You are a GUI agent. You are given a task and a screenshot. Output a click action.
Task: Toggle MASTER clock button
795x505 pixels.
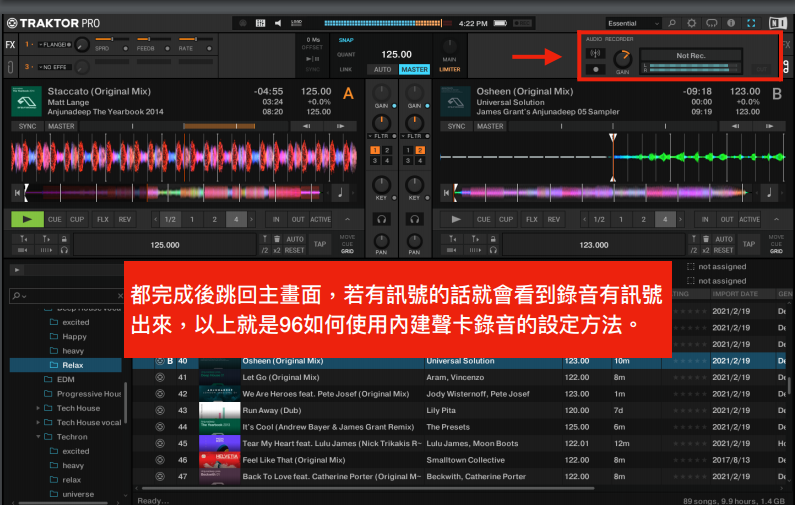(415, 69)
